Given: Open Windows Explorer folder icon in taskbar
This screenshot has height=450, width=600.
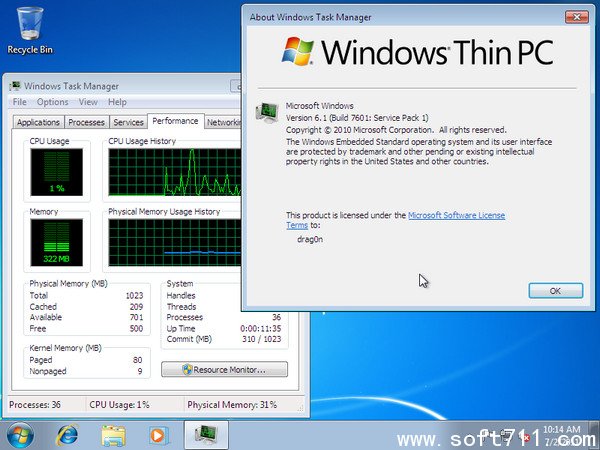Looking at the screenshot, I should tap(113, 435).
